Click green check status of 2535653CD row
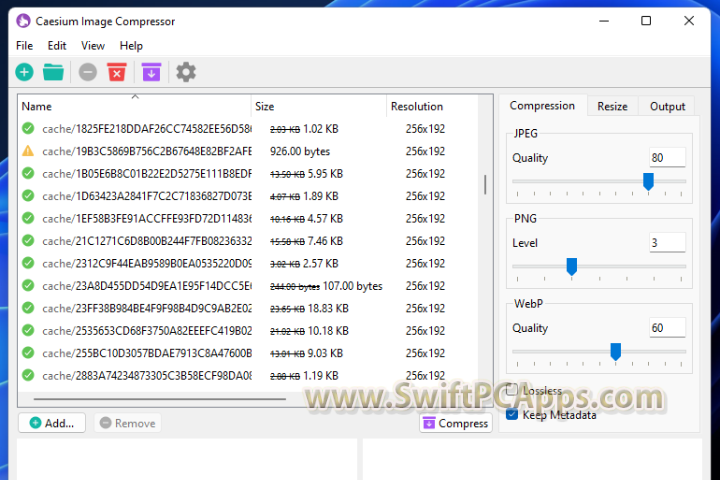This screenshot has height=480, width=720. click(28, 331)
